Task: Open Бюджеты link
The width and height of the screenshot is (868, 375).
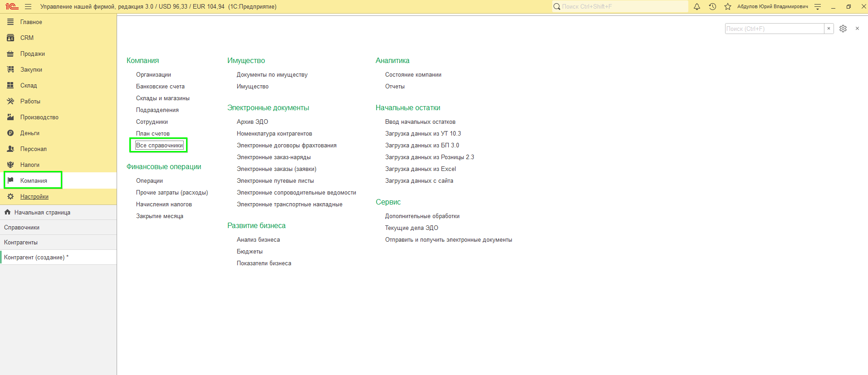Action: 250,251
